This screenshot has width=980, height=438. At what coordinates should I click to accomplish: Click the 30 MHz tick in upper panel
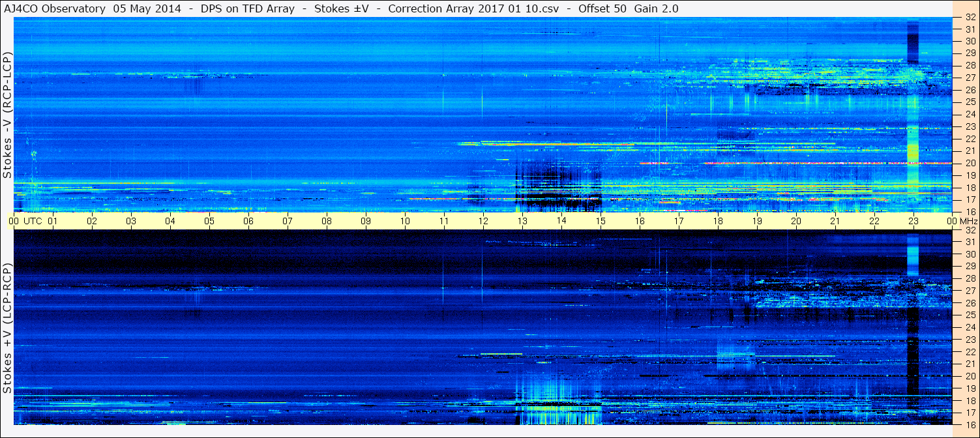click(x=970, y=40)
